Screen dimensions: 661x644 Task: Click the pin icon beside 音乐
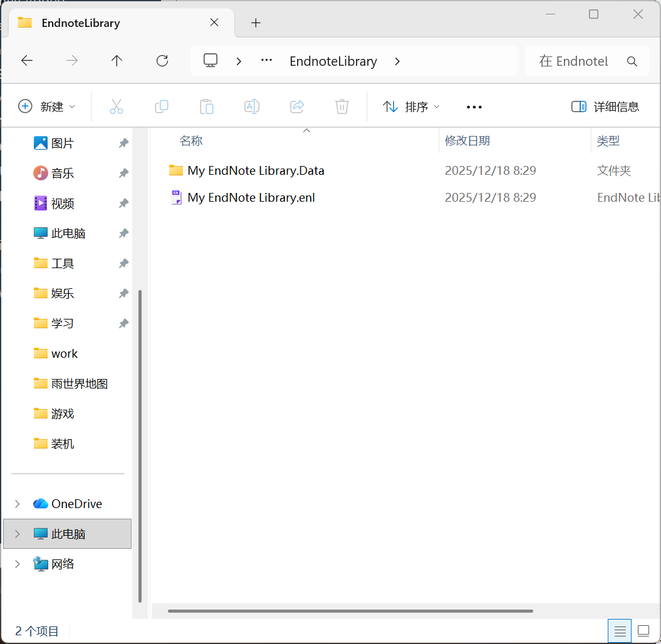tap(123, 174)
